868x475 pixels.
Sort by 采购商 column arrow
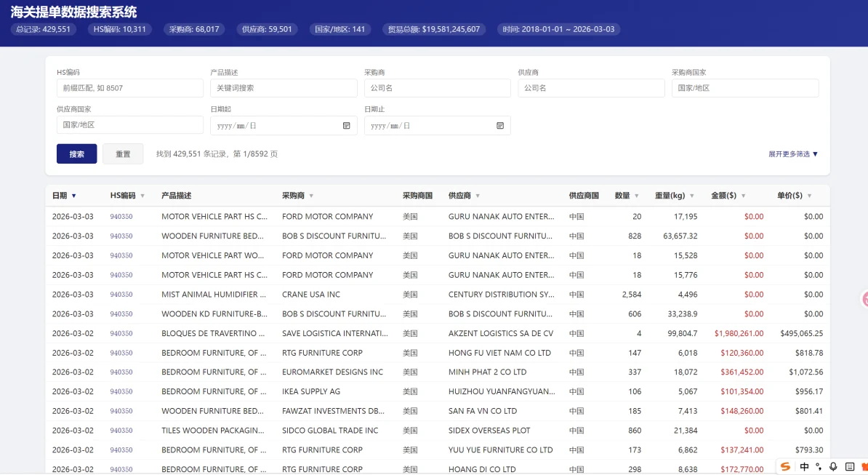pyautogui.click(x=311, y=196)
